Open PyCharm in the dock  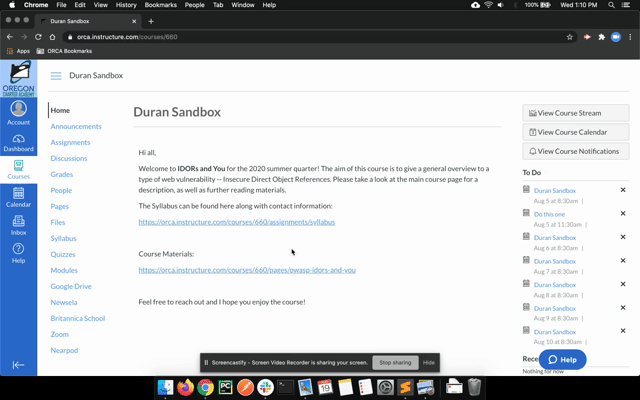coord(225,387)
